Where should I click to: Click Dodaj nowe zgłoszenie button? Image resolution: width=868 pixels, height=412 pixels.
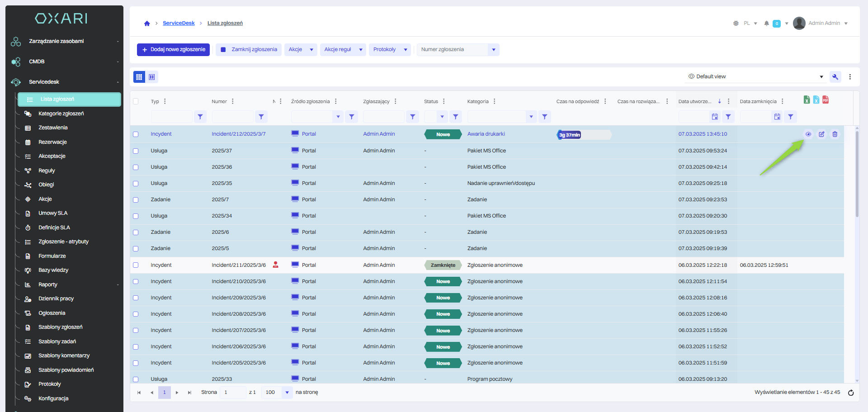click(173, 50)
